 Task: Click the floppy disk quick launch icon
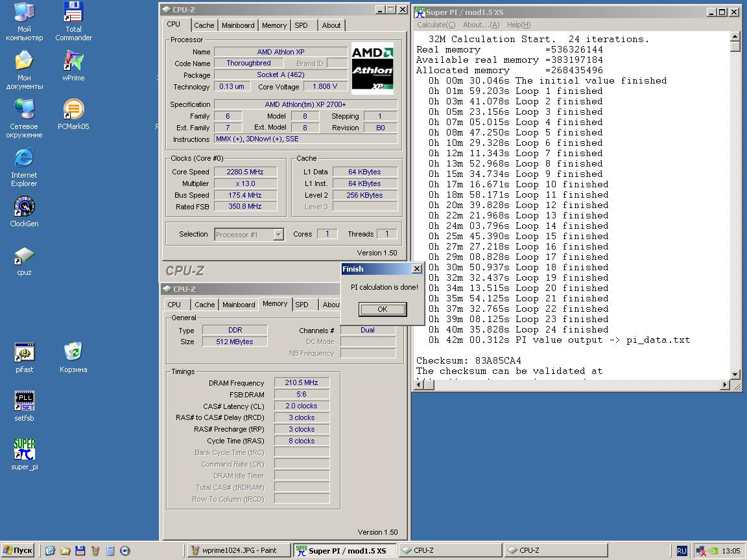(x=80, y=550)
